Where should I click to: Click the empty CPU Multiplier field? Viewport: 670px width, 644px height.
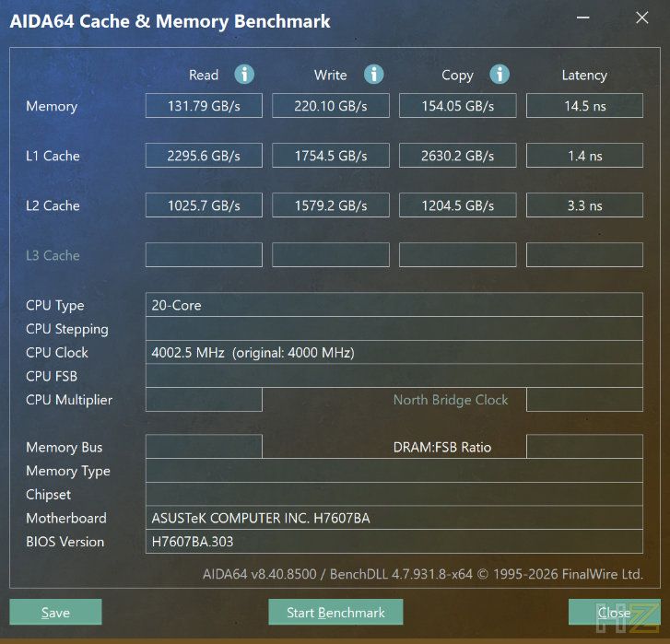pos(204,400)
